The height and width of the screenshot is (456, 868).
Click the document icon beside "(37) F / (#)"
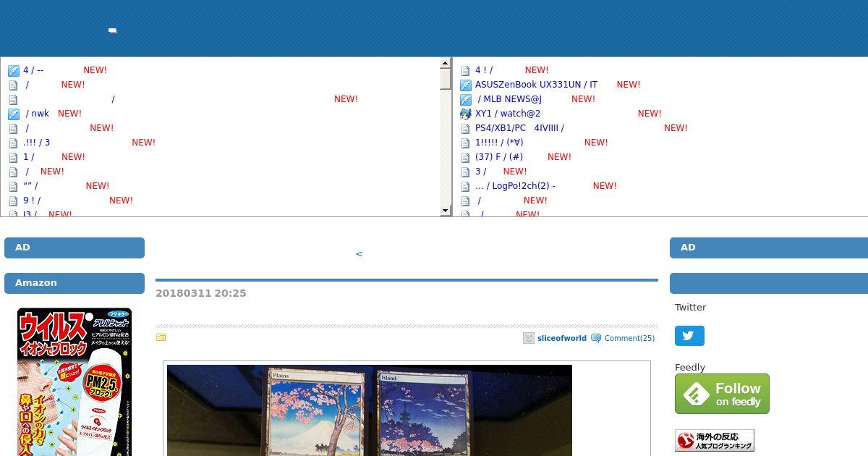(x=466, y=158)
